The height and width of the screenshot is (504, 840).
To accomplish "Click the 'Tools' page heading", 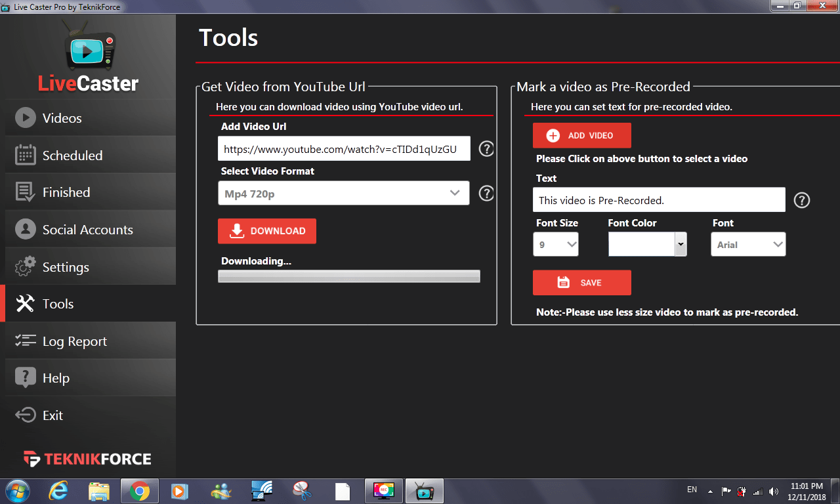I will tap(228, 38).
